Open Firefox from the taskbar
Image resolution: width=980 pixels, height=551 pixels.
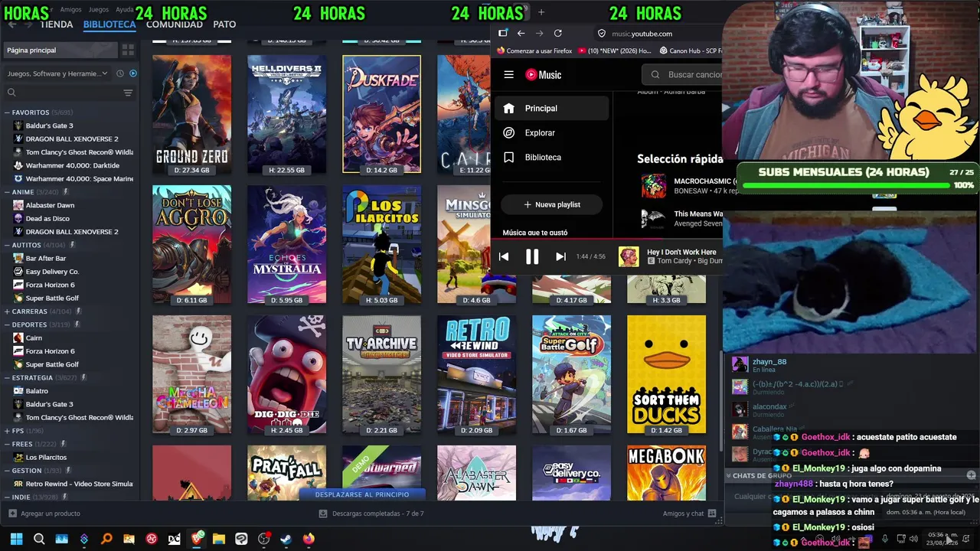308,539
